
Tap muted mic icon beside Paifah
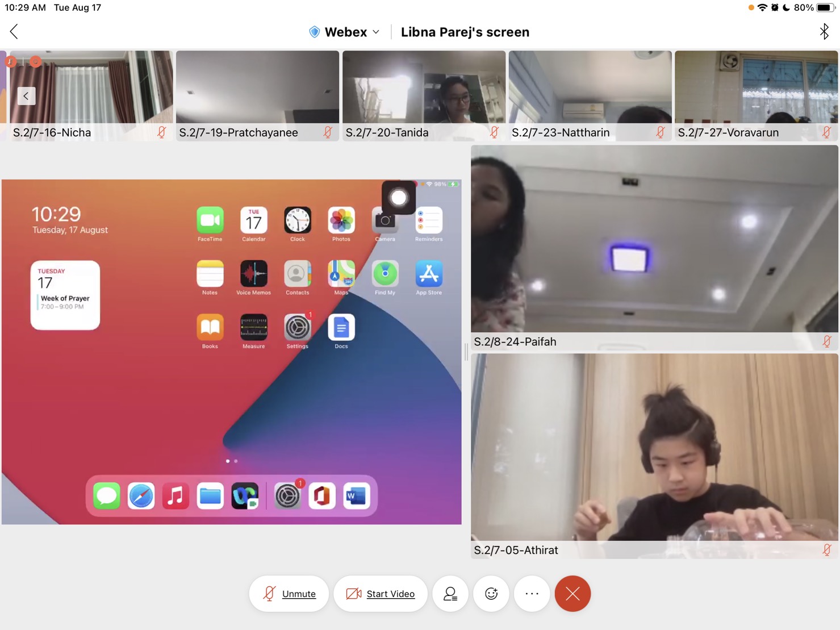[826, 341]
